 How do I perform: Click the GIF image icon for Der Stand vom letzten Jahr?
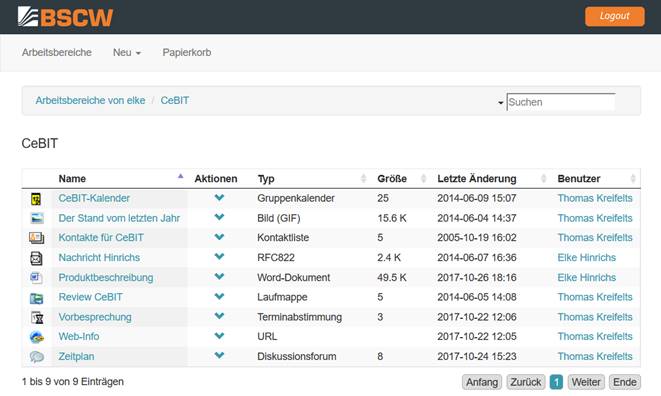[37, 218]
